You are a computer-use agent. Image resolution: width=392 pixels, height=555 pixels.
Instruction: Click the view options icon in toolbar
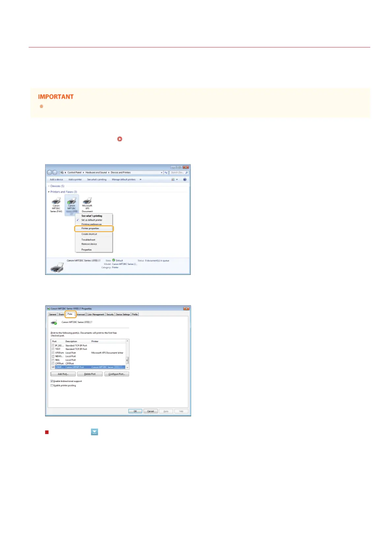173,180
